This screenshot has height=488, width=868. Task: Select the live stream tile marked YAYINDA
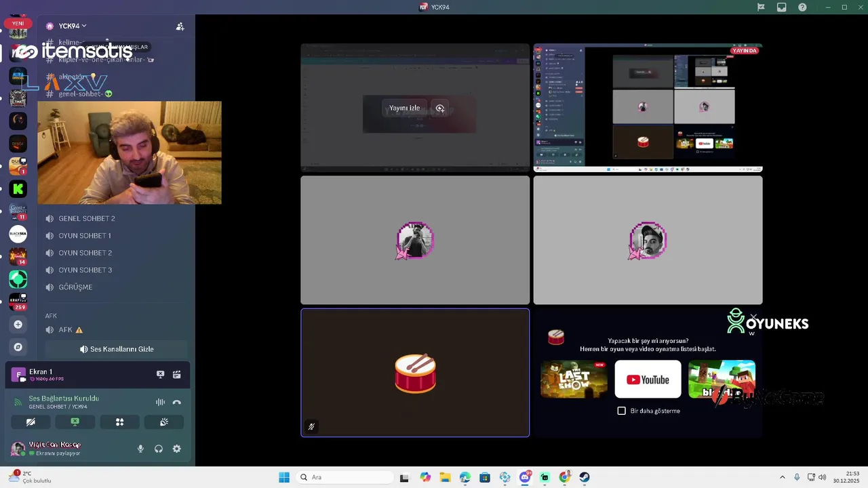[648, 108]
